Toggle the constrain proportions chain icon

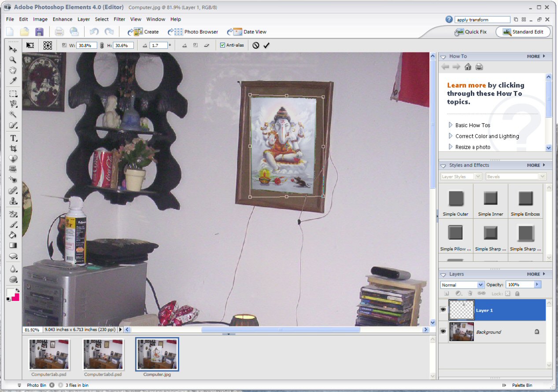coord(102,45)
